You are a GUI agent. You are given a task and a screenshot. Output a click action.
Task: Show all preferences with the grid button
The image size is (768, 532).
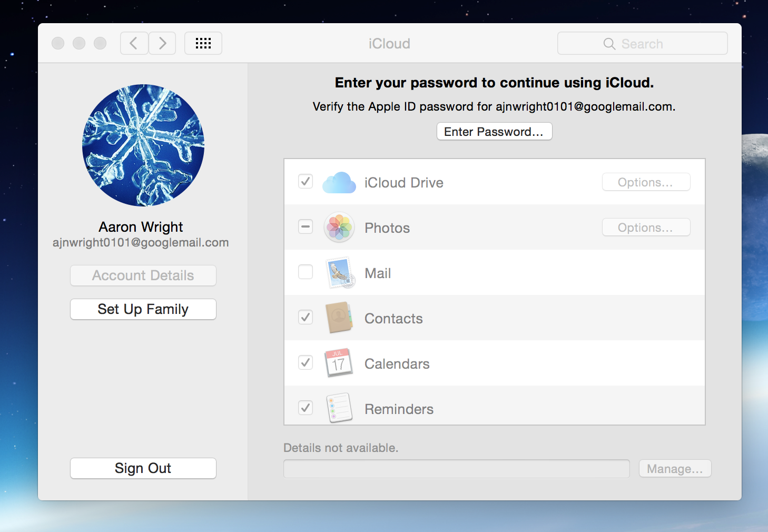pos(203,43)
